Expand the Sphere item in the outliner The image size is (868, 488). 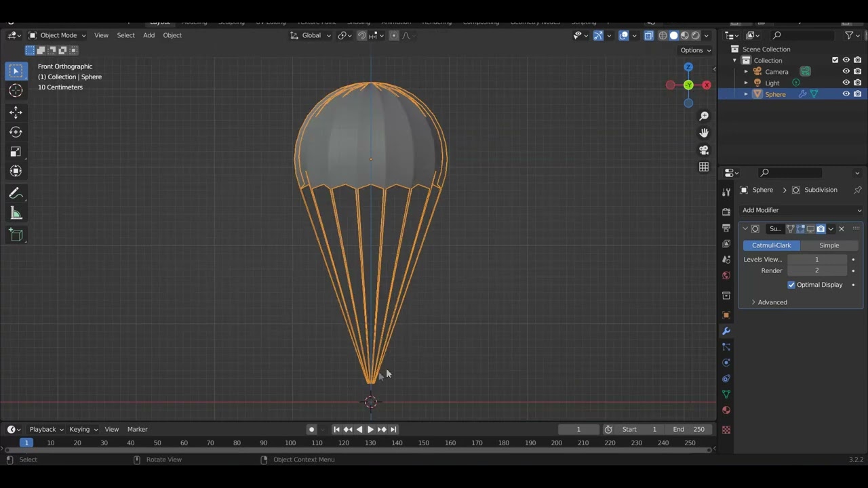tap(746, 94)
